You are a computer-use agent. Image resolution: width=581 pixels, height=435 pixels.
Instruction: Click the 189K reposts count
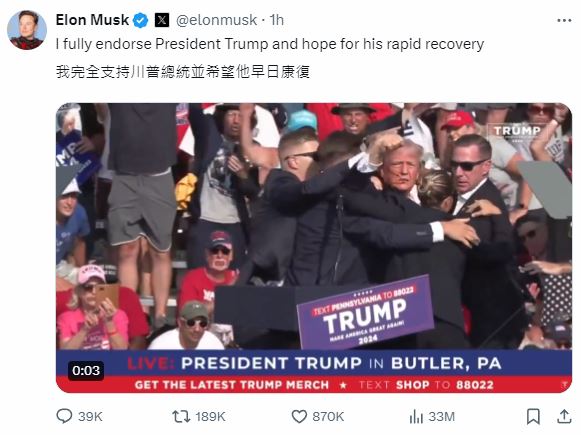tap(210, 416)
